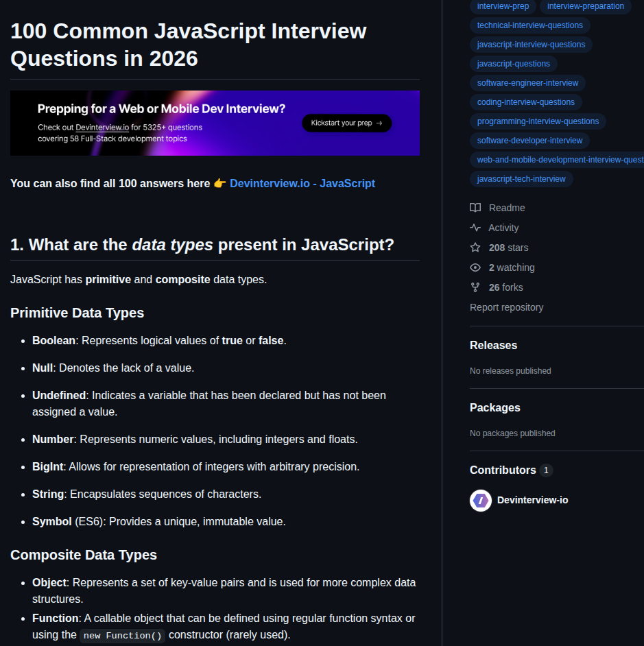Click the Symbol (ES6) list item
Viewport: 644px width, 646px height.
tap(158, 522)
